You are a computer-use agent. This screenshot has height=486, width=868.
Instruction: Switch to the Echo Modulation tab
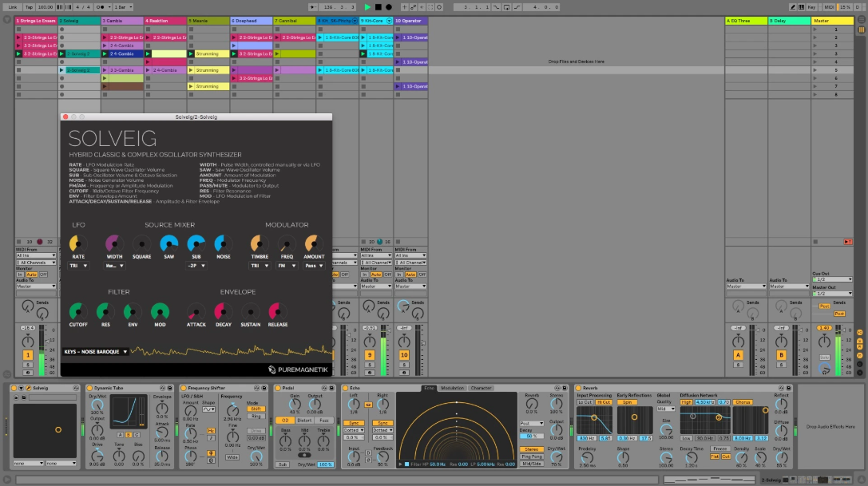[452, 388]
